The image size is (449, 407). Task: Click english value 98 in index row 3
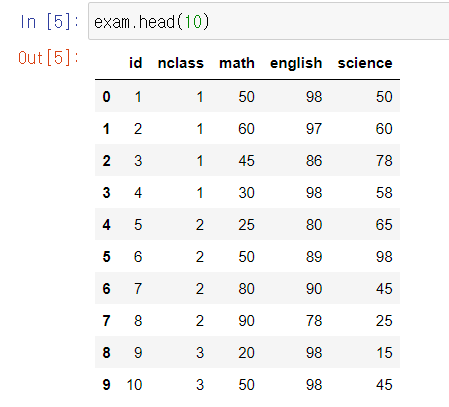click(314, 193)
